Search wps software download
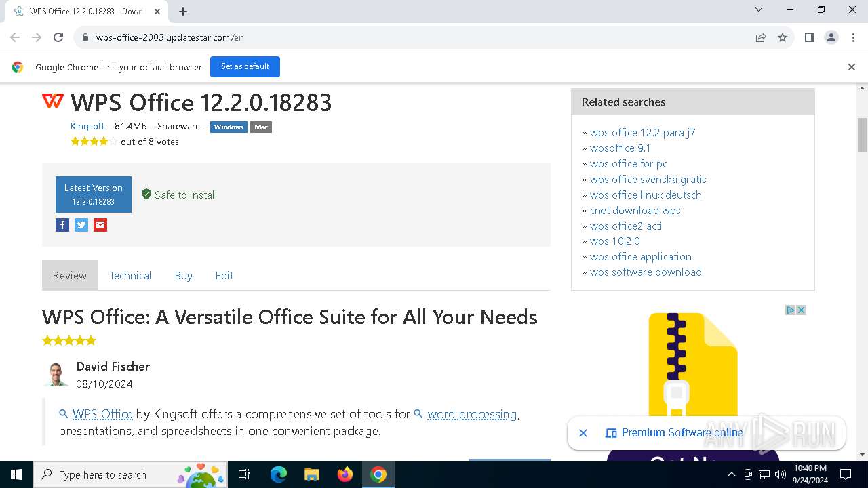Screen dimensions: 868x488 (x=646, y=272)
